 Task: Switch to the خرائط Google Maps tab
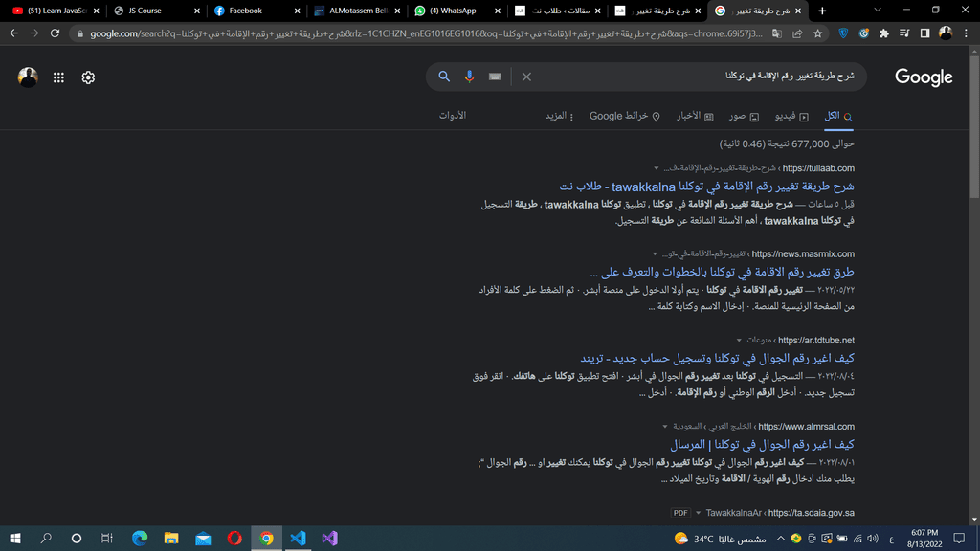pos(624,116)
